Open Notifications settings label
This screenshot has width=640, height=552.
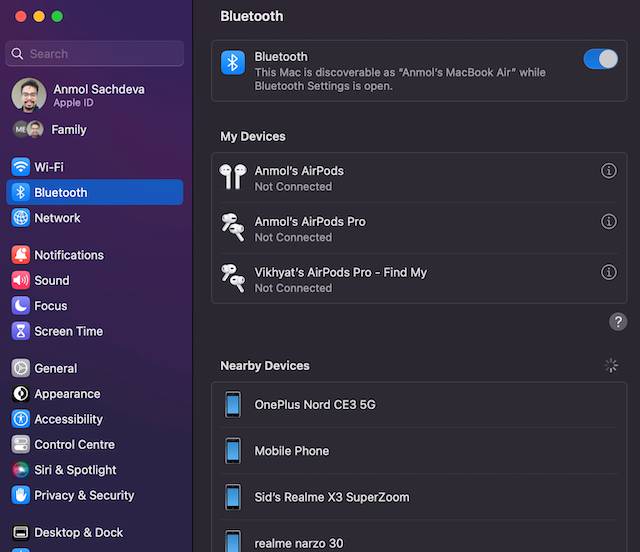69,255
